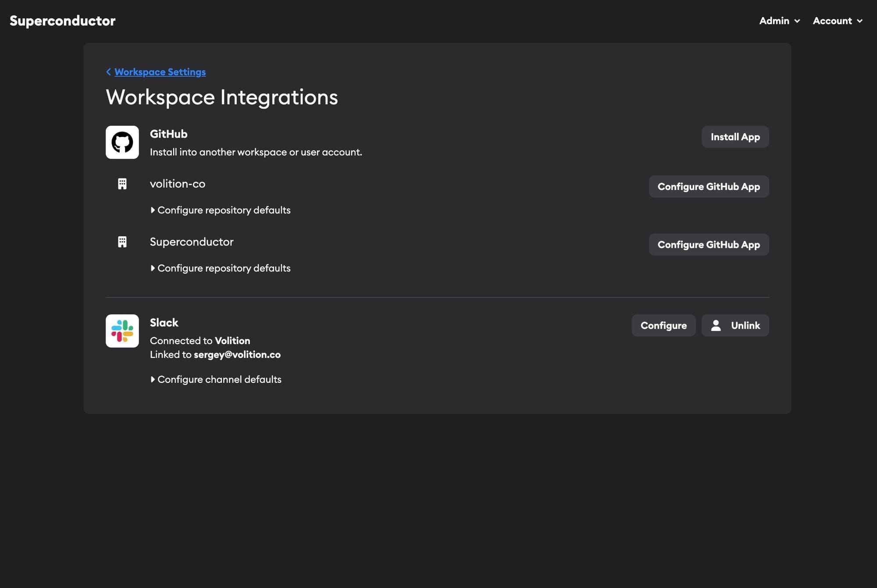Click the GitHub logo icon
The image size is (877, 588).
[122, 142]
